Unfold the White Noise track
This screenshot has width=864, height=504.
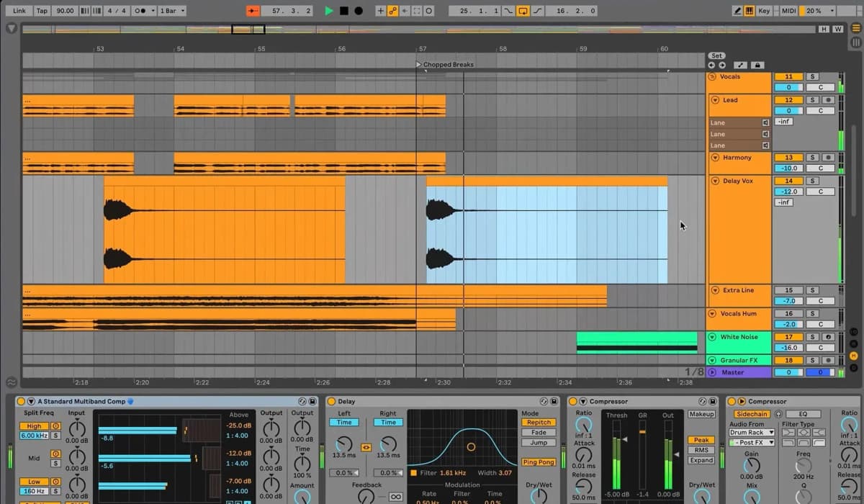coord(713,337)
